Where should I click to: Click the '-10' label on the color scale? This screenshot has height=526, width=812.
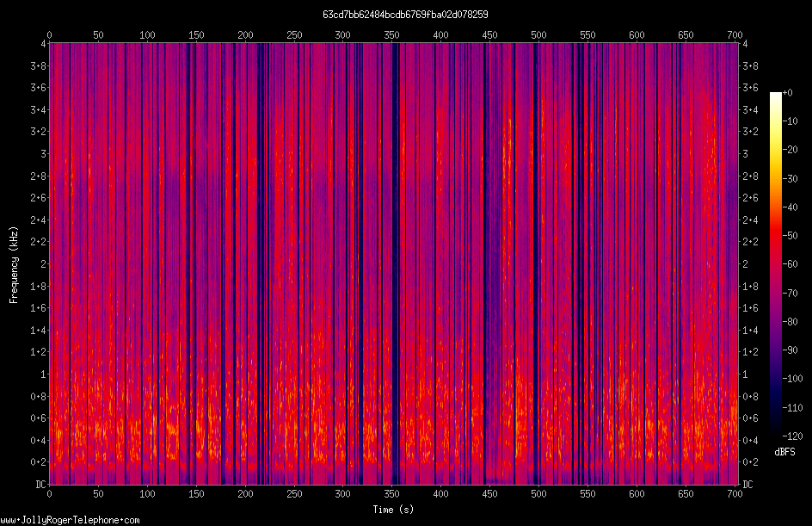(790, 121)
